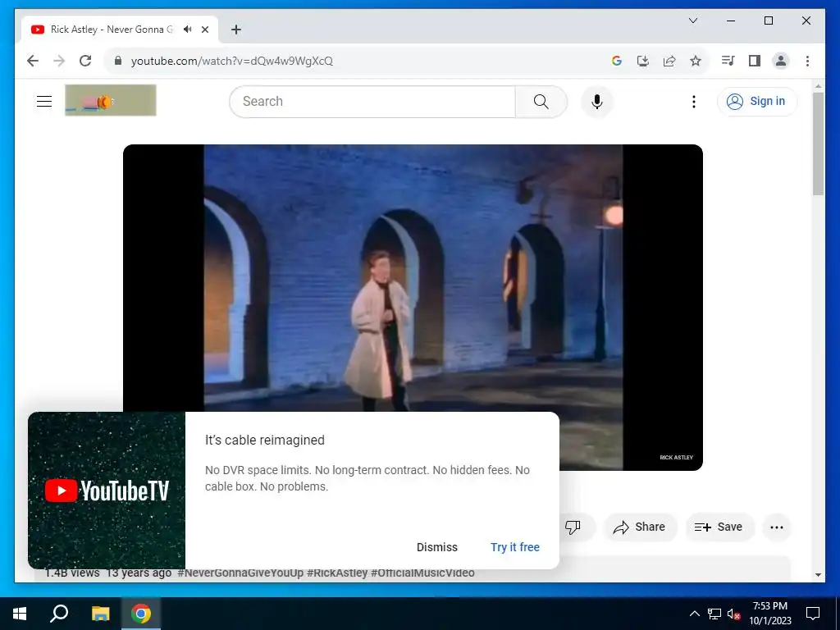Screen dimensions: 840x630
Task: Click the Share button under video
Action: pyautogui.click(x=640, y=527)
